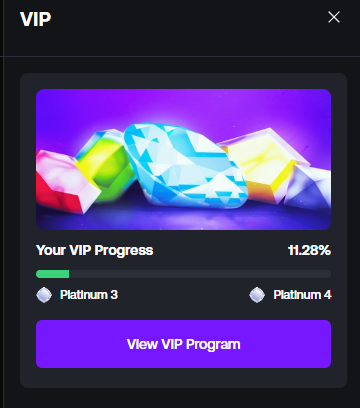
Task: Close the VIP panel with the X
Action: point(334,17)
